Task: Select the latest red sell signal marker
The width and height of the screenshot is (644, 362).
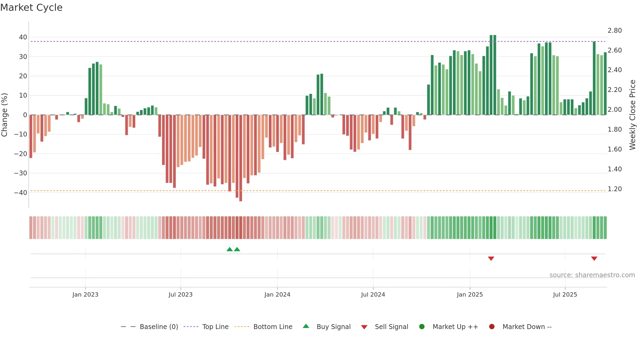Action: point(594,258)
